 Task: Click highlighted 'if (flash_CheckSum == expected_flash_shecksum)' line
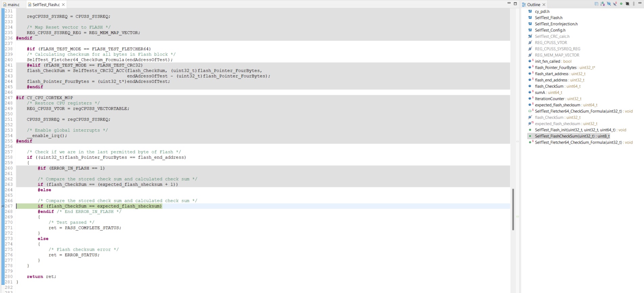[100, 206]
